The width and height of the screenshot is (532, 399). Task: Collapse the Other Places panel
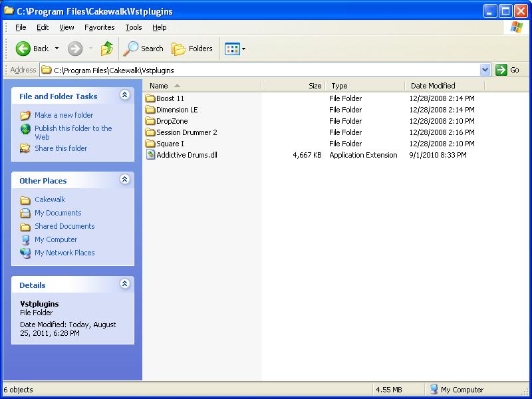[124, 180]
